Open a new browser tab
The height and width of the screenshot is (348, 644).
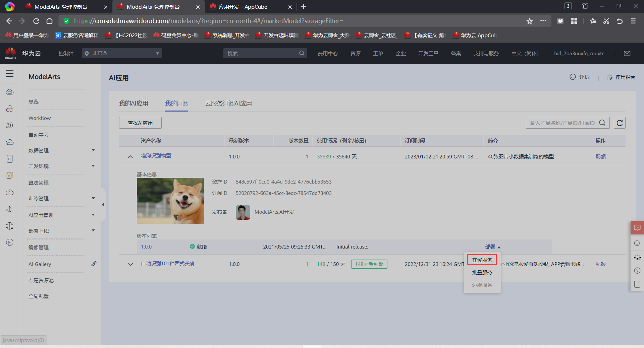(304, 7)
